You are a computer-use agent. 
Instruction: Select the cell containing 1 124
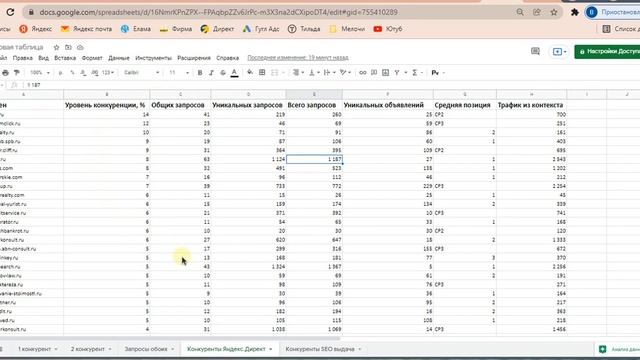248,159
